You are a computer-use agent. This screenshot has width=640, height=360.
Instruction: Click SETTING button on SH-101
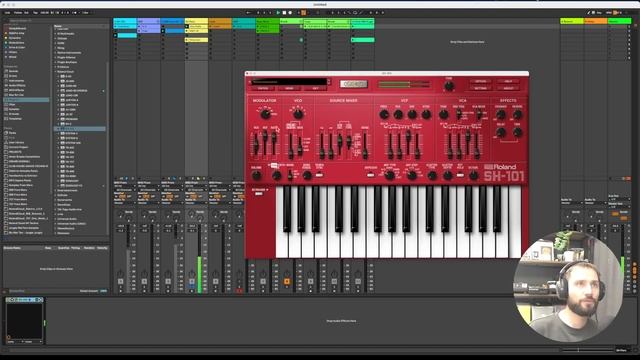pos(480,88)
